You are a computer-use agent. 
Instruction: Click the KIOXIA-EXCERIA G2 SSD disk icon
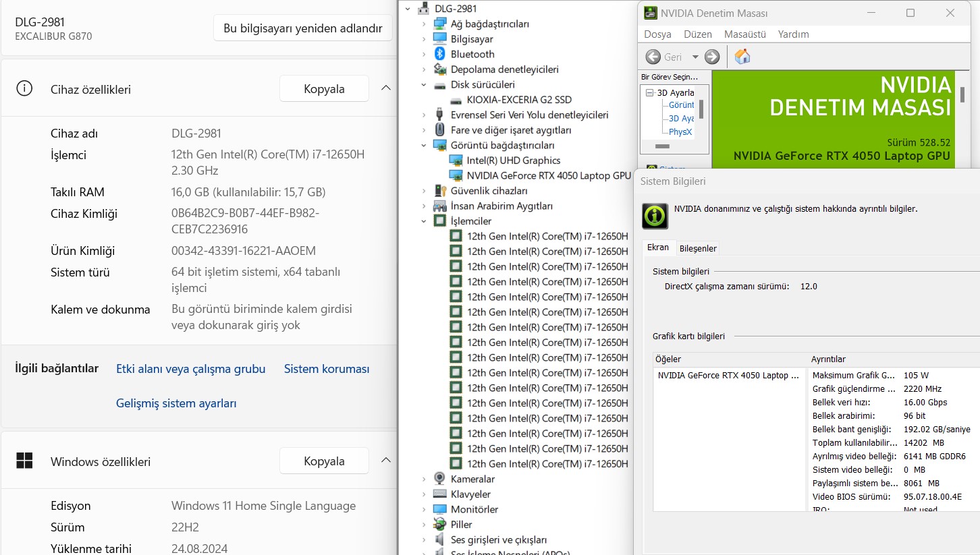(x=456, y=100)
